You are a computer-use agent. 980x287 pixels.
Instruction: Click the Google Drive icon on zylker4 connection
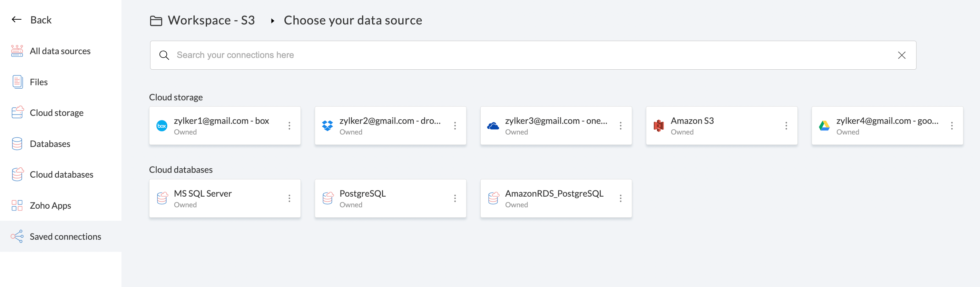tap(824, 126)
